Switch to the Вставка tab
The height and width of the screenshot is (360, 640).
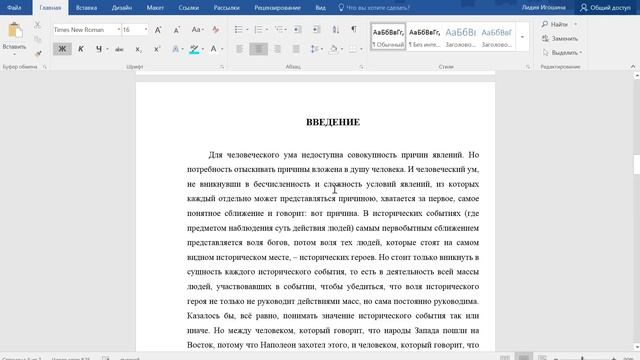(x=86, y=7)
